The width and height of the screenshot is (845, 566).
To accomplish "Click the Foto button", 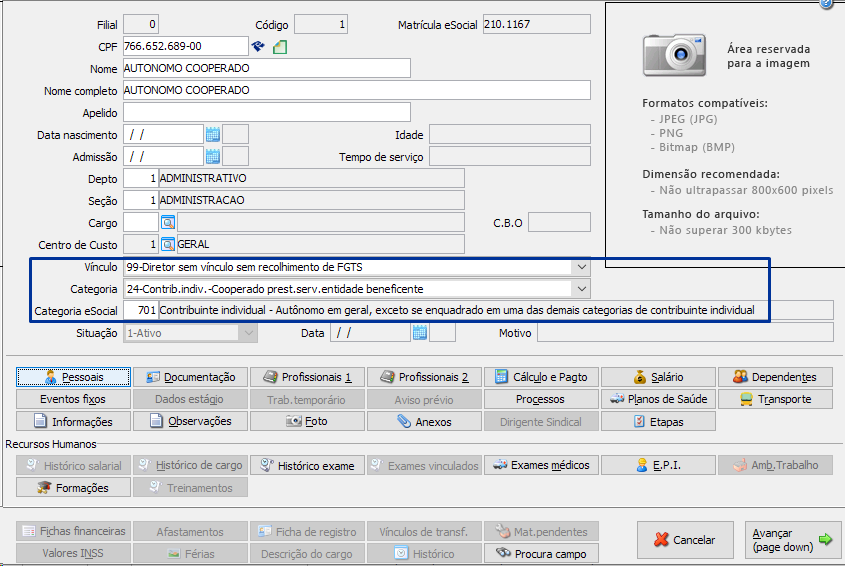I will 307,421.
